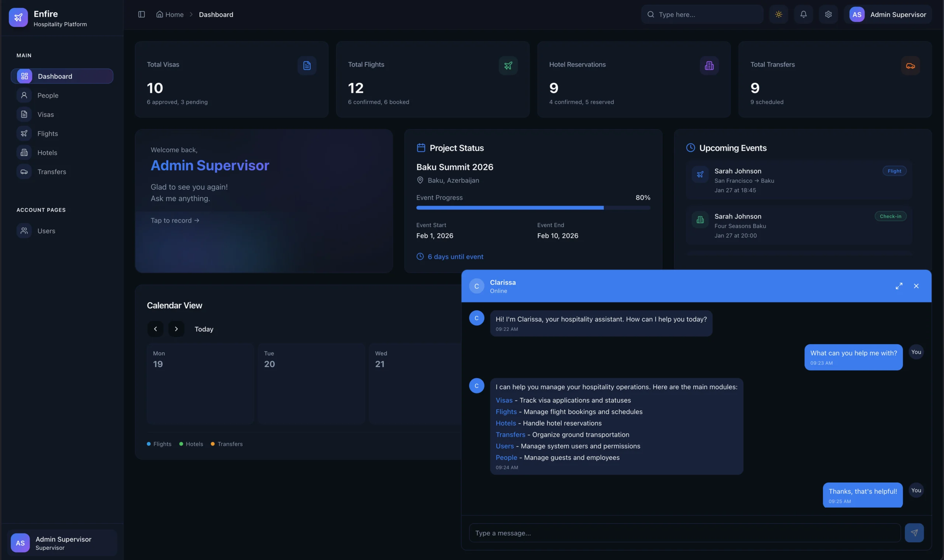Click the Enfire logo icon
944x560 pixels.
pos(18,17)
